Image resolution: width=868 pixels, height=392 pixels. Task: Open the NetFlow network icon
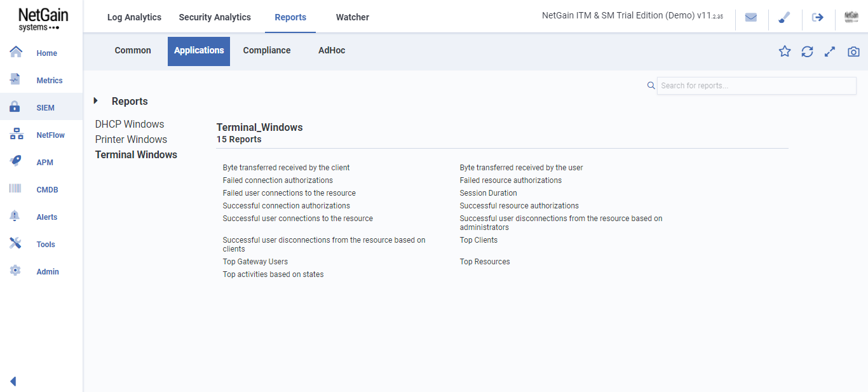click(x=17, y=134)
